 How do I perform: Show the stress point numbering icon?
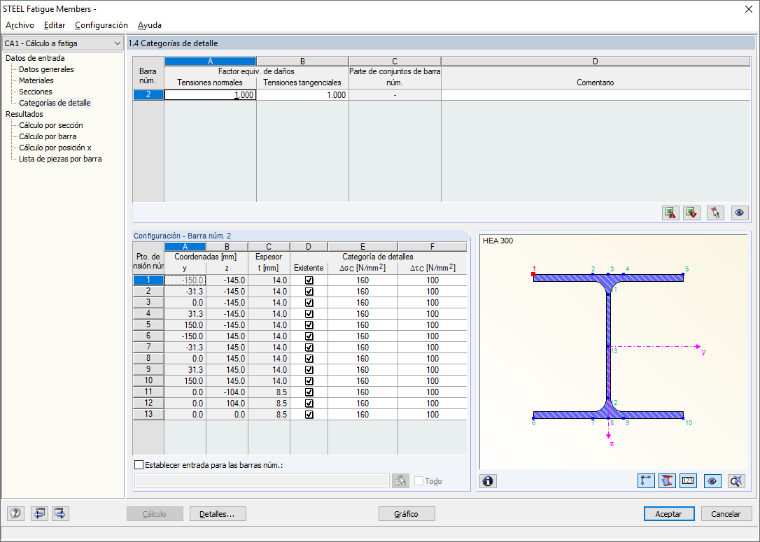pyautogui.click(x=688, y=481)
